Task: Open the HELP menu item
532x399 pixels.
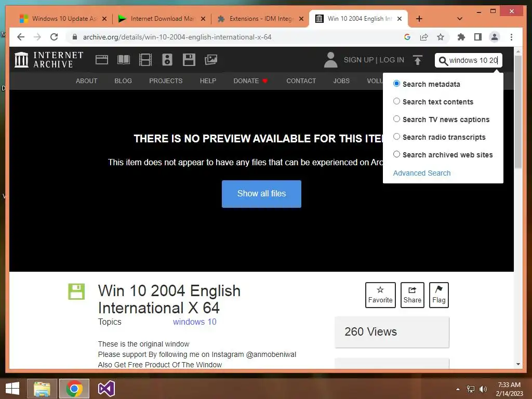Action: click(x=208, y=81)
